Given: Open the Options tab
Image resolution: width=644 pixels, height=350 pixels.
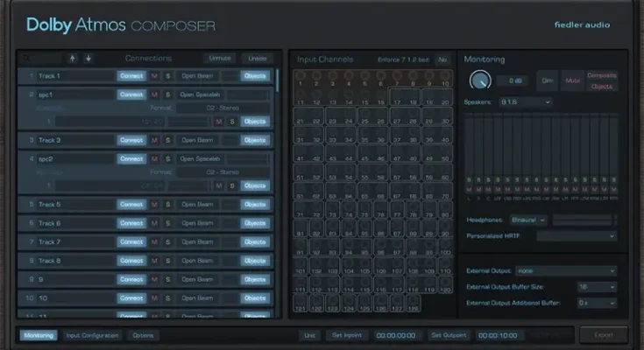Looking at the screenshot, I should (x=143, y=335).
